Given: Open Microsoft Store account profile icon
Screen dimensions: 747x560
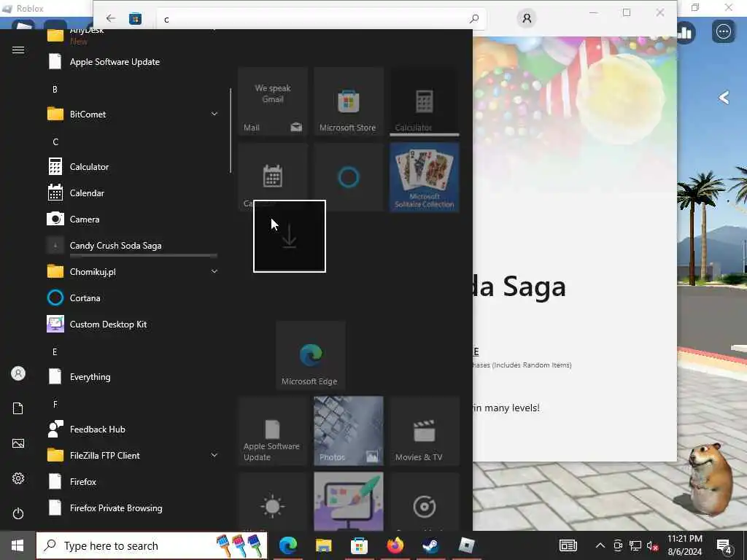Looking at the screenshot, I should coord(527,18).
